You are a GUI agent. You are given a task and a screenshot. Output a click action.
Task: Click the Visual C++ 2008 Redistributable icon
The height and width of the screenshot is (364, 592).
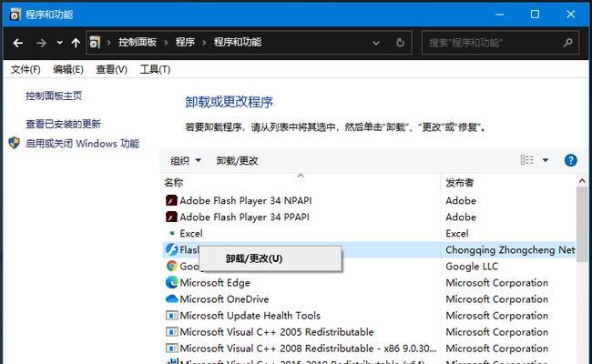[x=172, y=349]
